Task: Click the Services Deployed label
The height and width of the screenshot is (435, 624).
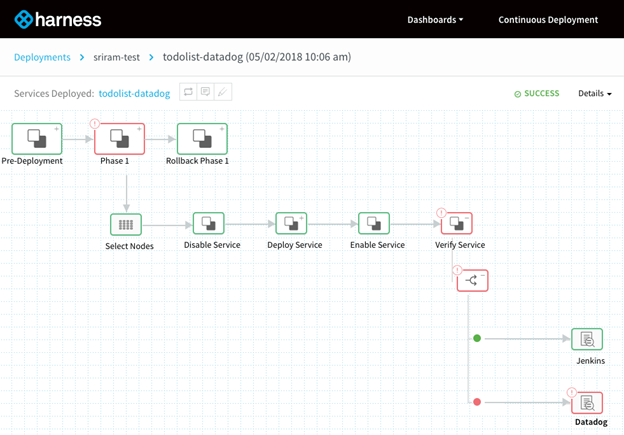Action: tap(54, 94)
